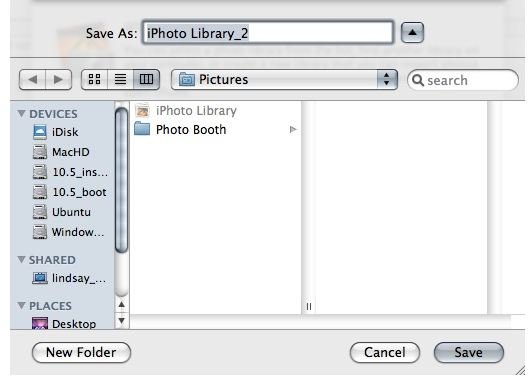
Task: Click the Cancel button
Action: 385,352
